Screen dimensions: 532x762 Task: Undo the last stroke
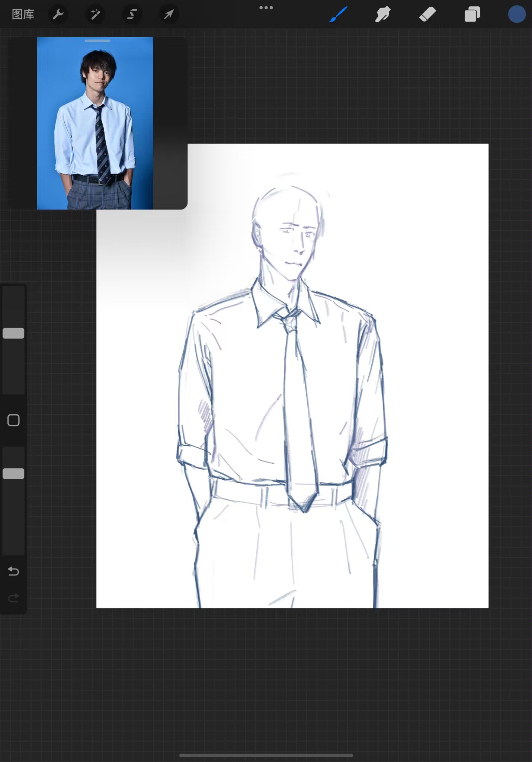pyautogui.click(x=13, y=571)
